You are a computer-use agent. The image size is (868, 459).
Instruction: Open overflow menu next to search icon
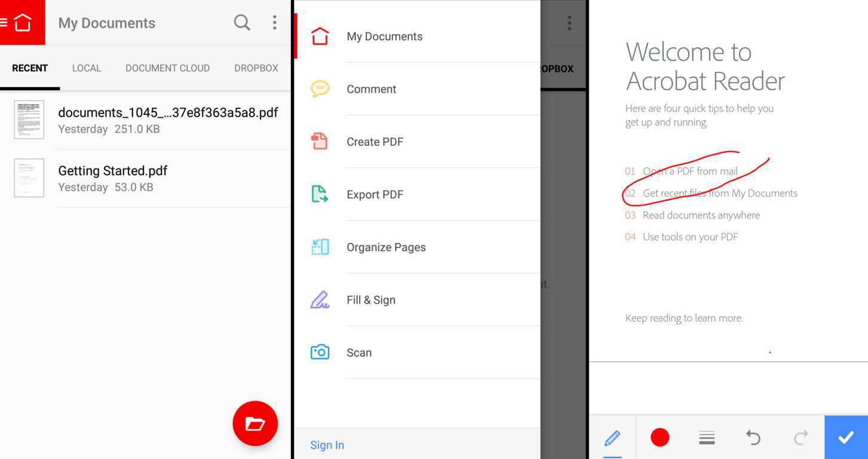pos(275,23)
